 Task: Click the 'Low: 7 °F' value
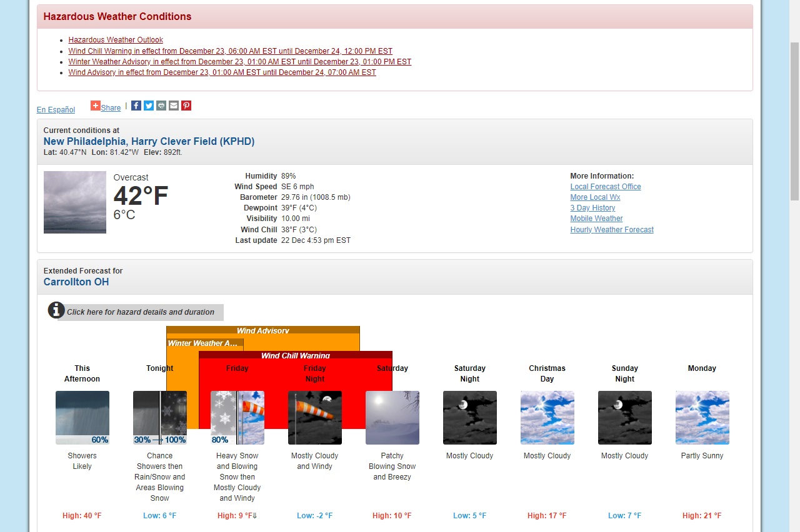pos(625,516)
